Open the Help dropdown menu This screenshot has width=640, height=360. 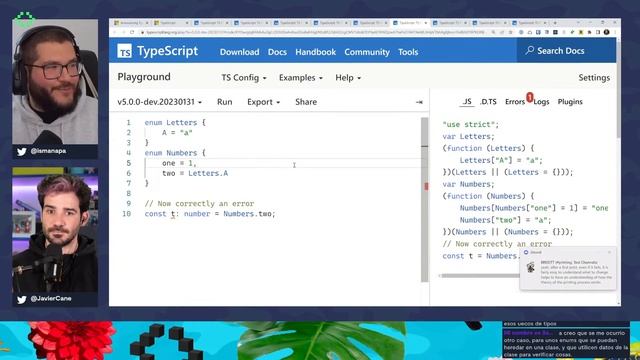coord(348,78)
